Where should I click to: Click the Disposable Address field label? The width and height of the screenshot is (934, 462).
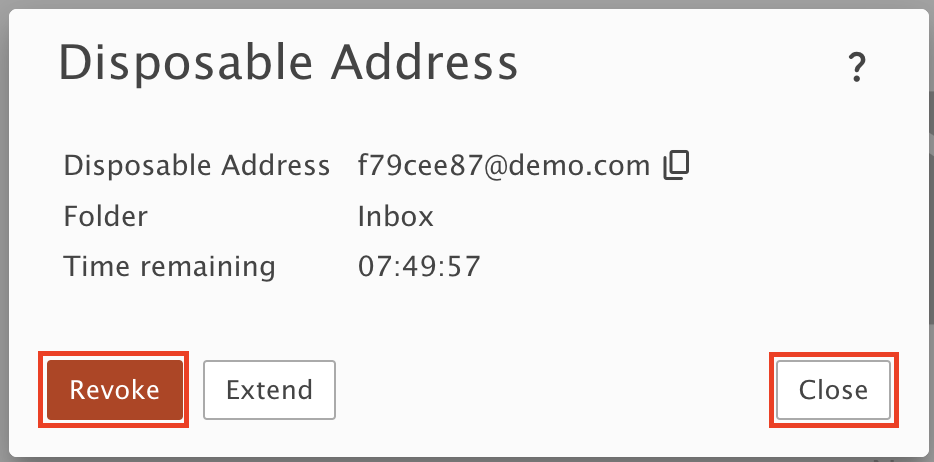click(197, 166)
